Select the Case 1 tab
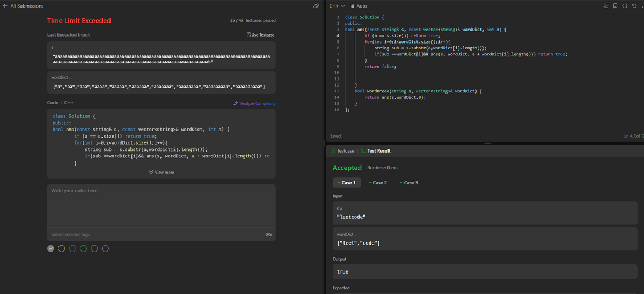644x294 pixels. point(347,183)
